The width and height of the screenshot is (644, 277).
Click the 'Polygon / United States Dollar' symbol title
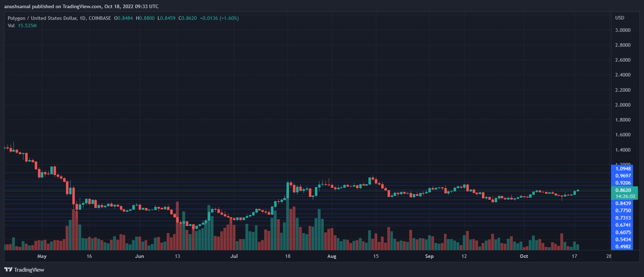pyautogui.click(x=42, y=18)
